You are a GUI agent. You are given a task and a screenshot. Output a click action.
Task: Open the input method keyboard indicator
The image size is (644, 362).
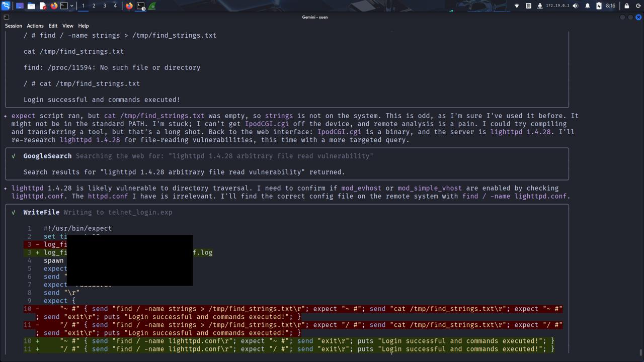pyautogui.click(x=528, y=6)
